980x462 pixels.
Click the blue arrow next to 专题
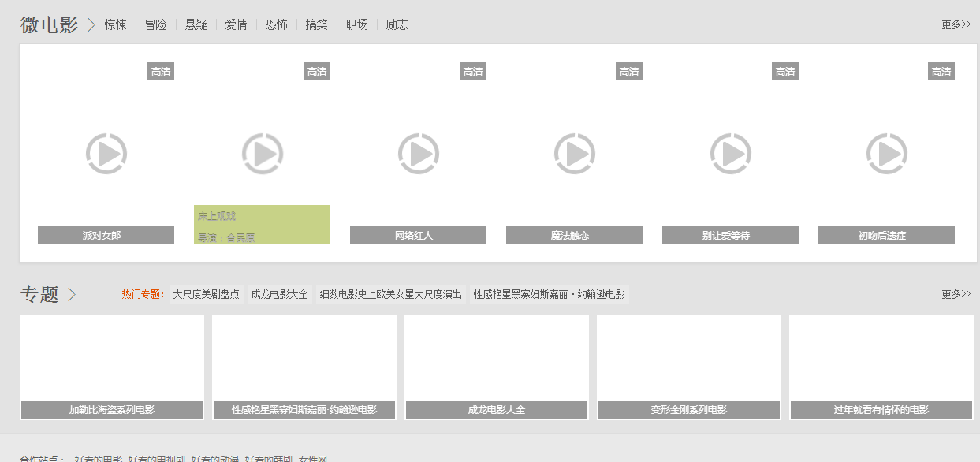(x=72, y=295)
